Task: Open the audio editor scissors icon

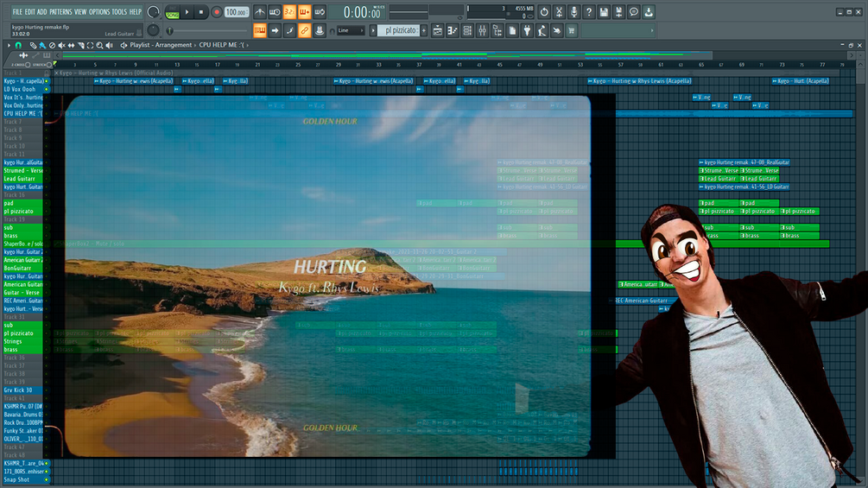Action: tap(559, 11)
